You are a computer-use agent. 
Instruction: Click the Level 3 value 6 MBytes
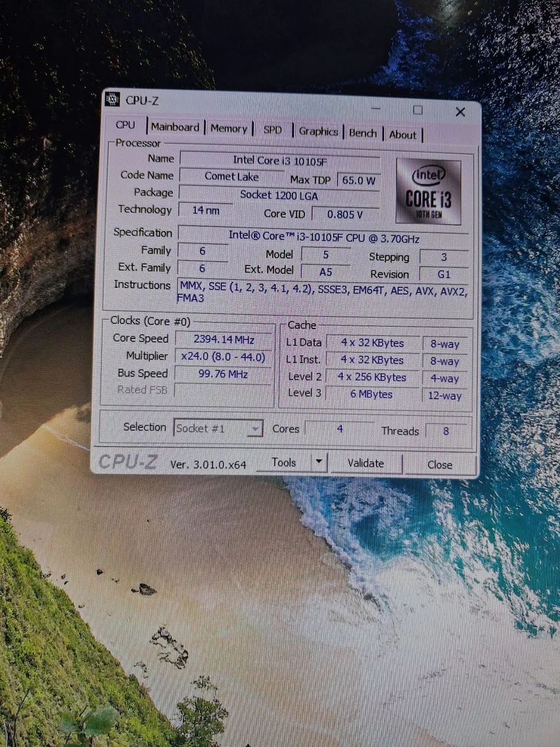coord(372,394)
